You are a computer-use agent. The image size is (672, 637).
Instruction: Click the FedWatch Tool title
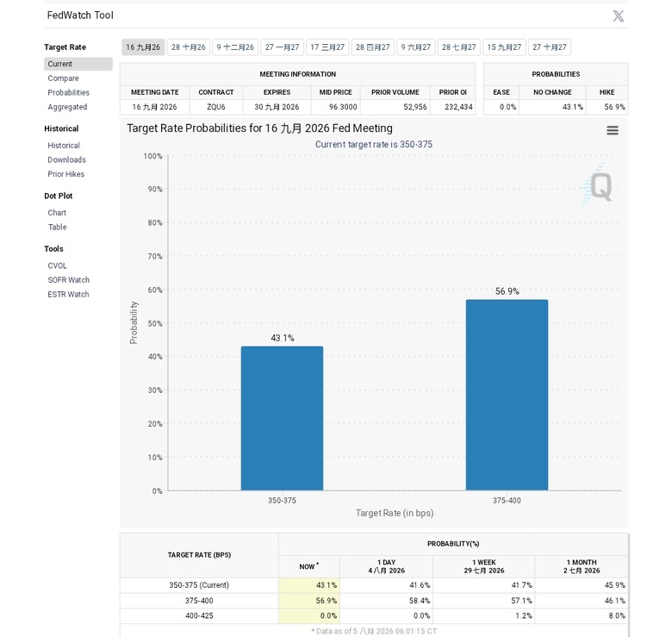[x=80, y=16]
